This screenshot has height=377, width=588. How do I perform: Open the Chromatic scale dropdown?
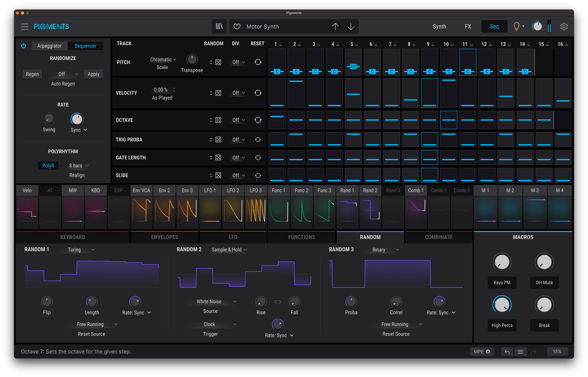pyautogui.click(x=163, y=59)
